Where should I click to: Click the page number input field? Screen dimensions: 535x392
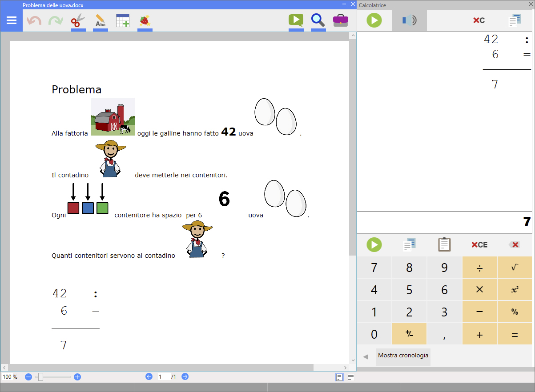(x=164, y=377)
